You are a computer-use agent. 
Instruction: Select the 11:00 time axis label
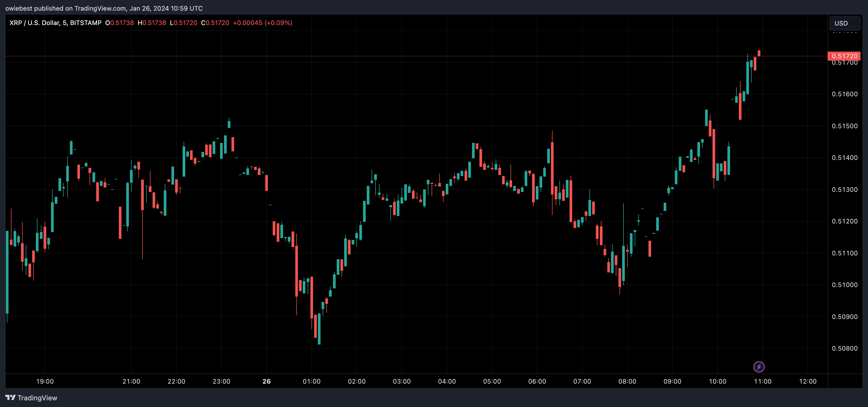pos(762,381)
